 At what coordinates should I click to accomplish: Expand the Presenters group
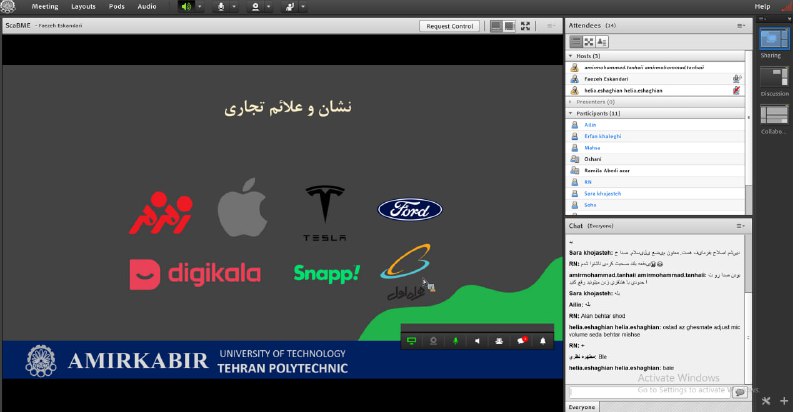tap(570, 102)
